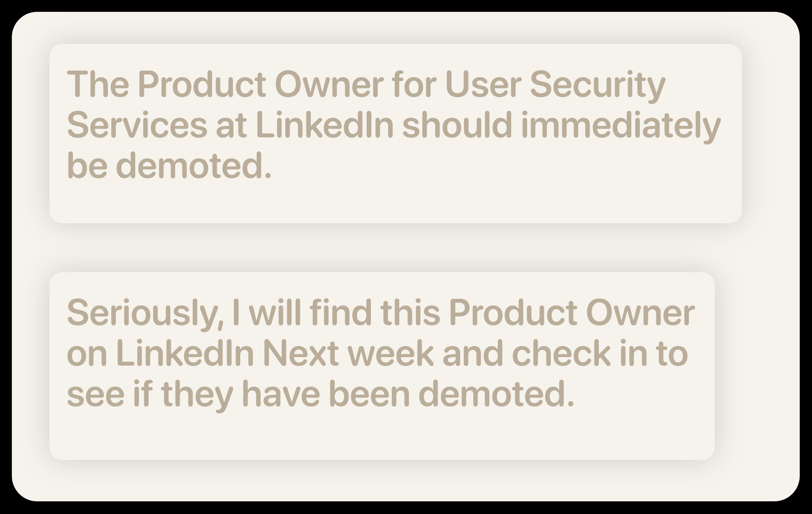The image size is (812, 514).
Task: Click "should immediately" in the first card
Action: 561,125
